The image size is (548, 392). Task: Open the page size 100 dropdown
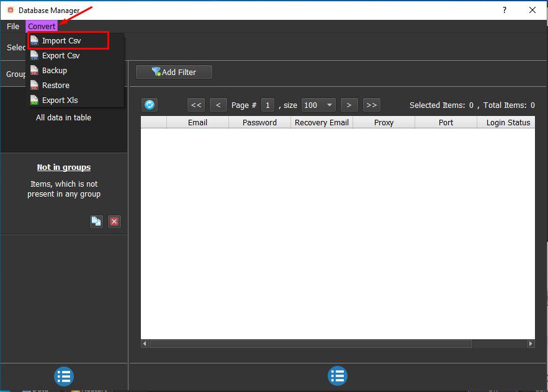tap(318, 105)
